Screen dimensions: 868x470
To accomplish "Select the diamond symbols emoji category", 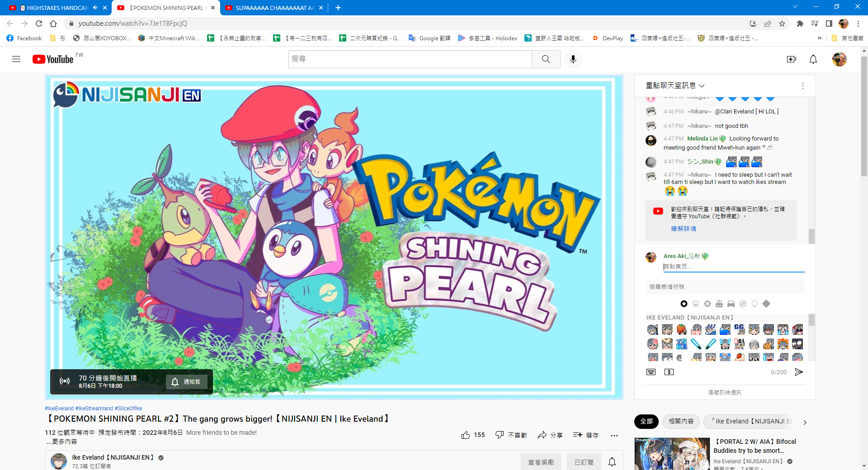I will tap(766, 304).
